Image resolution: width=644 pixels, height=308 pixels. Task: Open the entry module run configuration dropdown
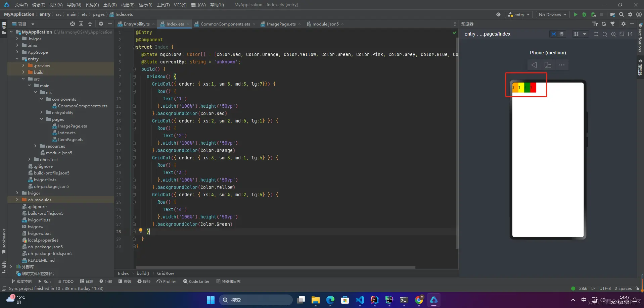[519, 14]
